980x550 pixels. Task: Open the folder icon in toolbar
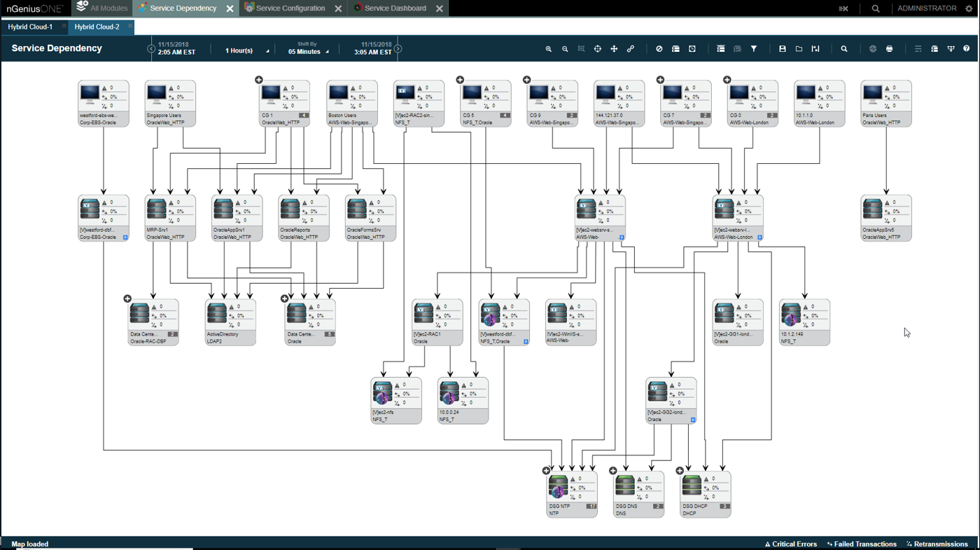point(799,49)
